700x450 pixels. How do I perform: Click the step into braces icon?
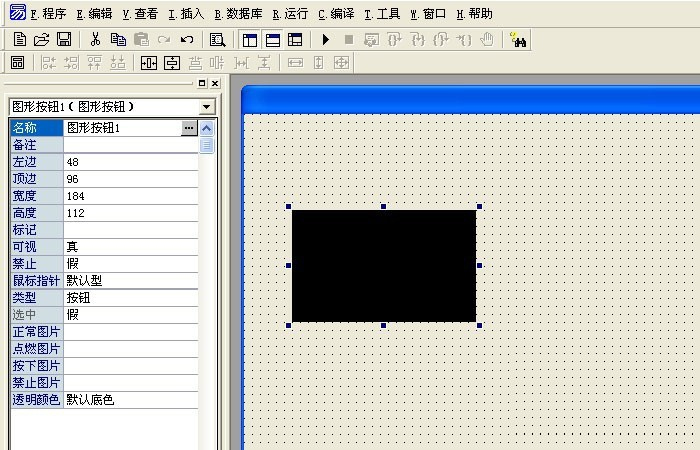coord(418,40)
